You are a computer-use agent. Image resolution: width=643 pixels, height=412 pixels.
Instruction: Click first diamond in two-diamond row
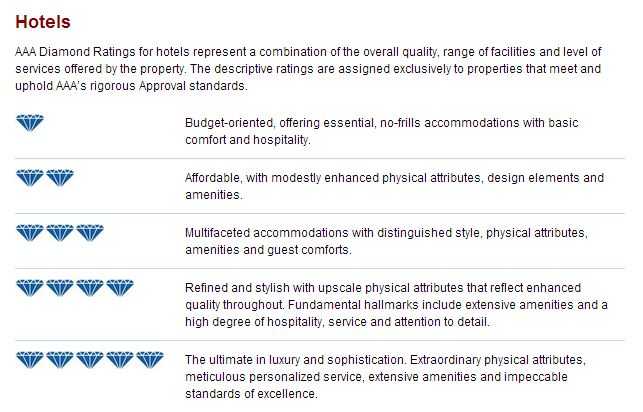[x=30, y=178]
